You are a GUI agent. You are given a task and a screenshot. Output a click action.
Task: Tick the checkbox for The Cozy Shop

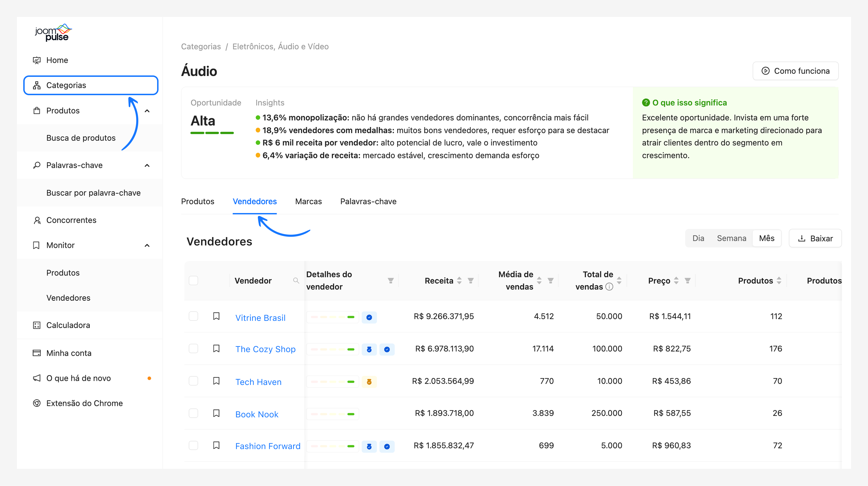194,348
